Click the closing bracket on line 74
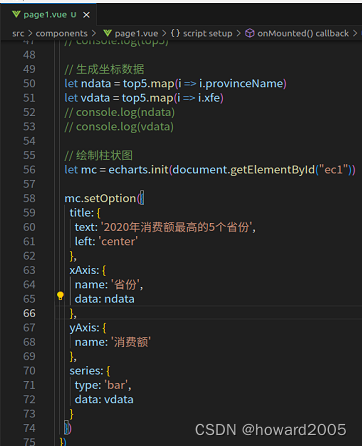This screenshot has width=362, height=446. pos(68,428)
